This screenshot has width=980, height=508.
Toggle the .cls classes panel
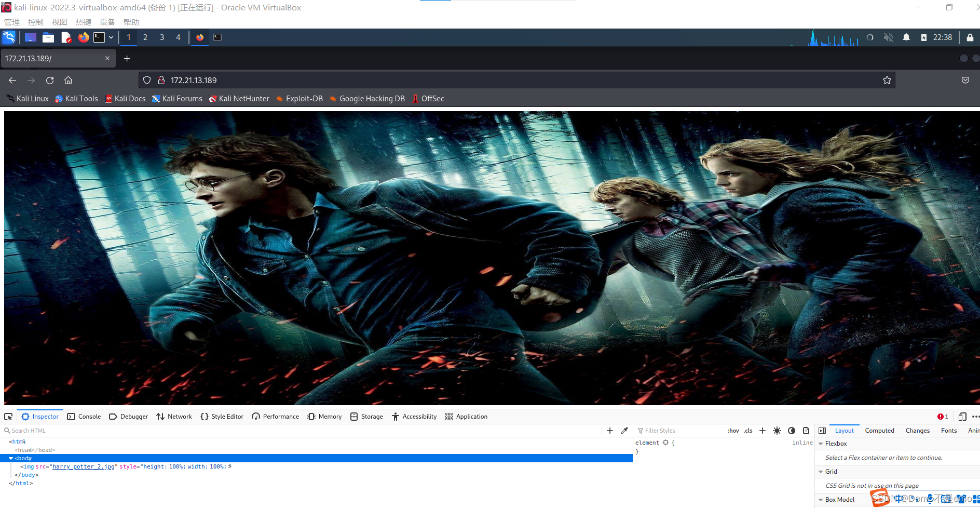coord(748,431)
